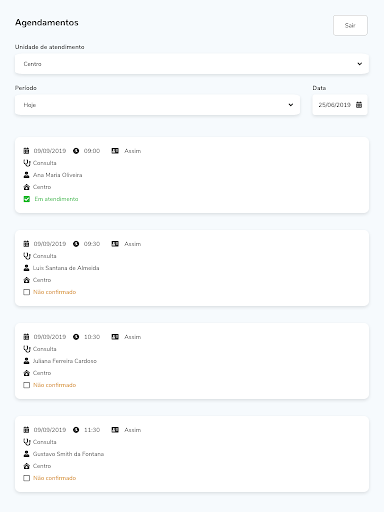Viewport: 384px width, 512px height.
Task: Check Não confirmado for Luis Santana de Almeida
Action: coord(27,292)
